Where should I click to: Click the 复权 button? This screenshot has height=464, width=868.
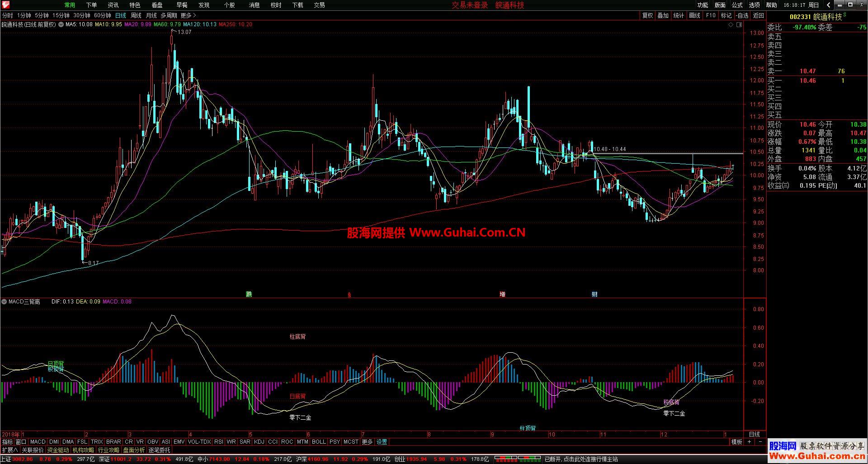(x=647, y=15)
